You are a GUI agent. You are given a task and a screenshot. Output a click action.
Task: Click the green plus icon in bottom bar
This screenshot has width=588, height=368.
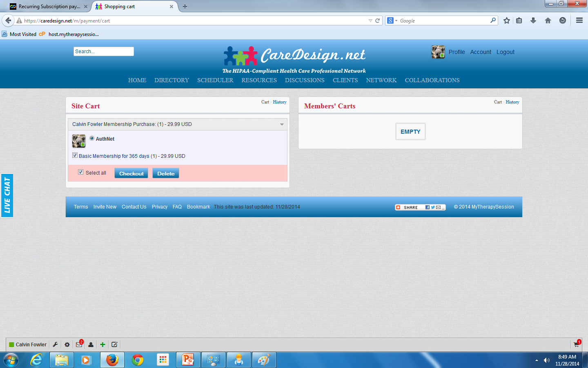pos(102,345)
